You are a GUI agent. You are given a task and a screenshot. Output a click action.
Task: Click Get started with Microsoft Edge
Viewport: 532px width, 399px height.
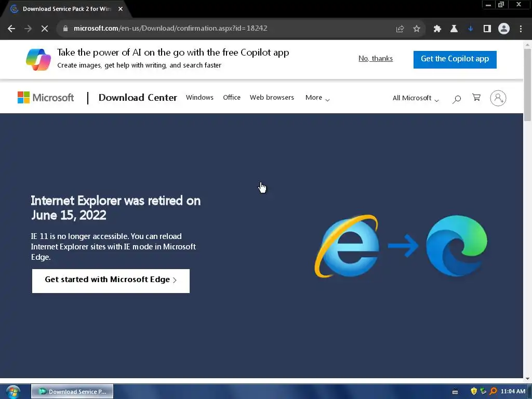tap(111, 281)
